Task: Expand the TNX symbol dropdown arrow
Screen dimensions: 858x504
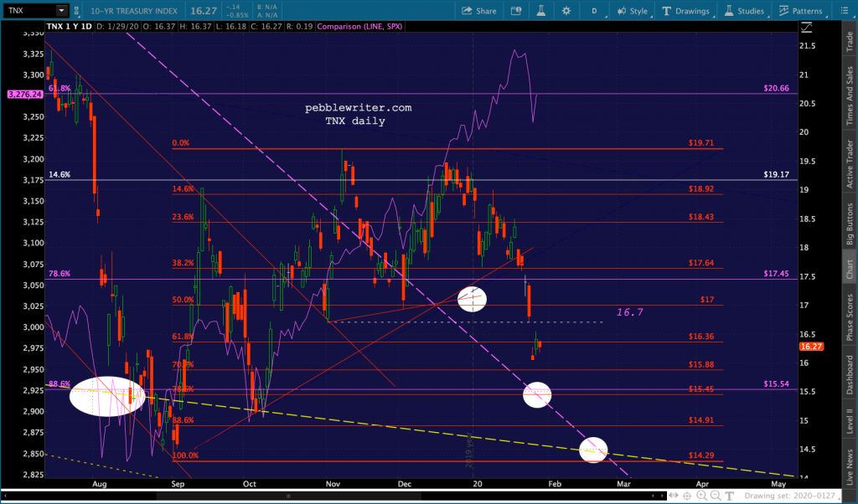Action: click(x=62, y=10)
